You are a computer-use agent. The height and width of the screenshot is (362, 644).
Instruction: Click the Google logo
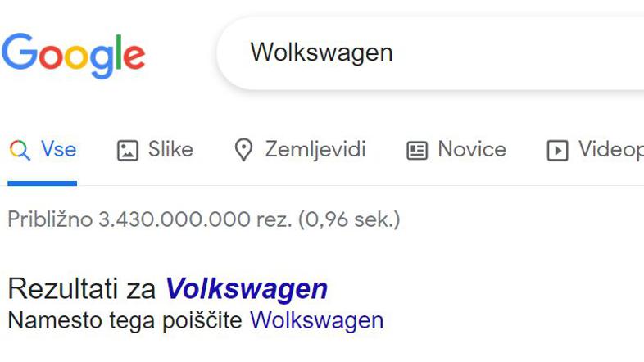(73, 54)
